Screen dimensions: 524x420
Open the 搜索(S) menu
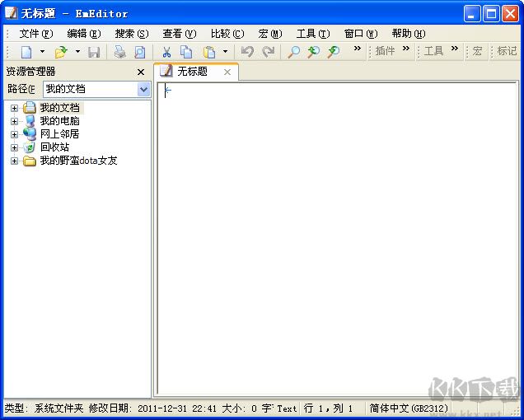(x=132, y=34)
